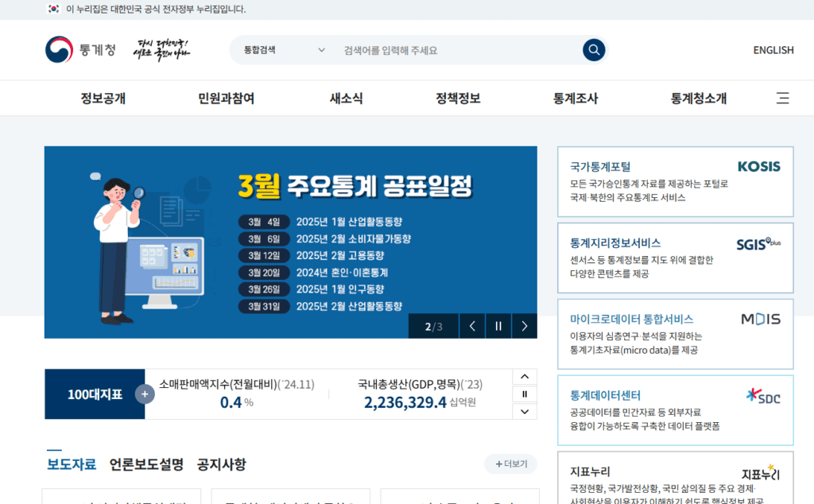Click the search magnifier icon
The width and height of the screenshot is (814, 504).
point(593,49)
